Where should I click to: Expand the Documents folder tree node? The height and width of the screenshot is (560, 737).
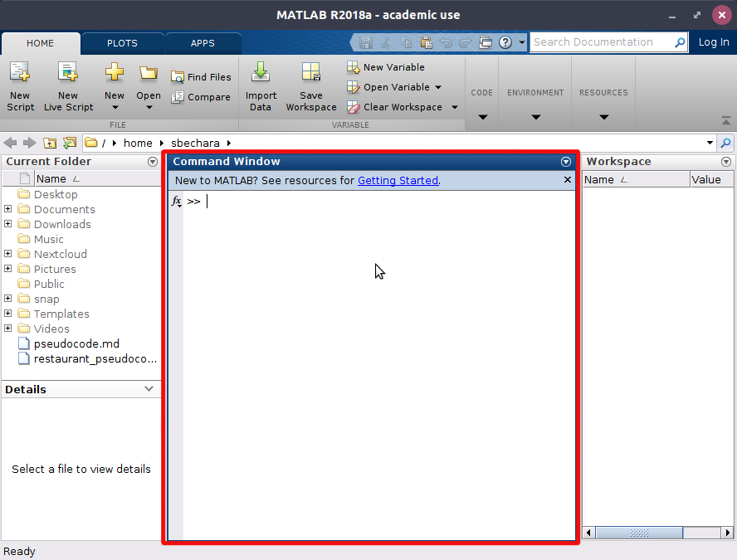click(x=8, y=208)
